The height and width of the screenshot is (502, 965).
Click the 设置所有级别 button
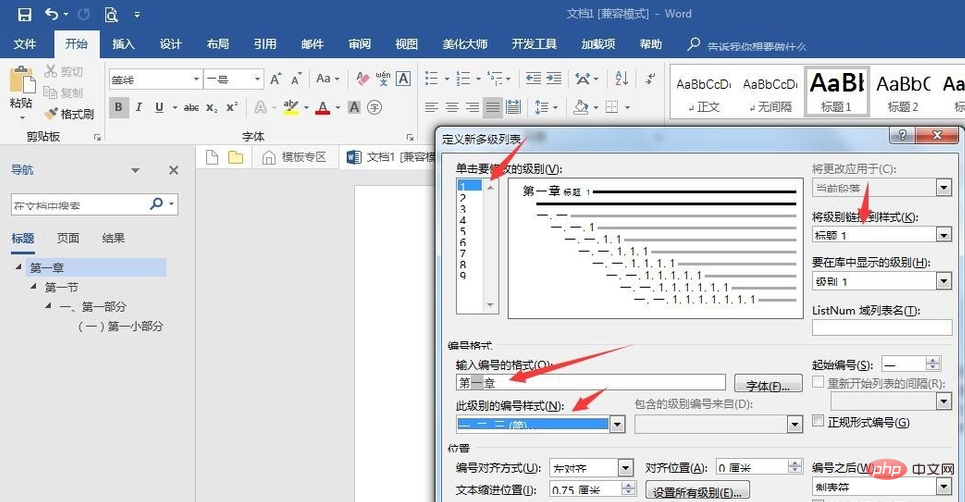pos(698,491)
